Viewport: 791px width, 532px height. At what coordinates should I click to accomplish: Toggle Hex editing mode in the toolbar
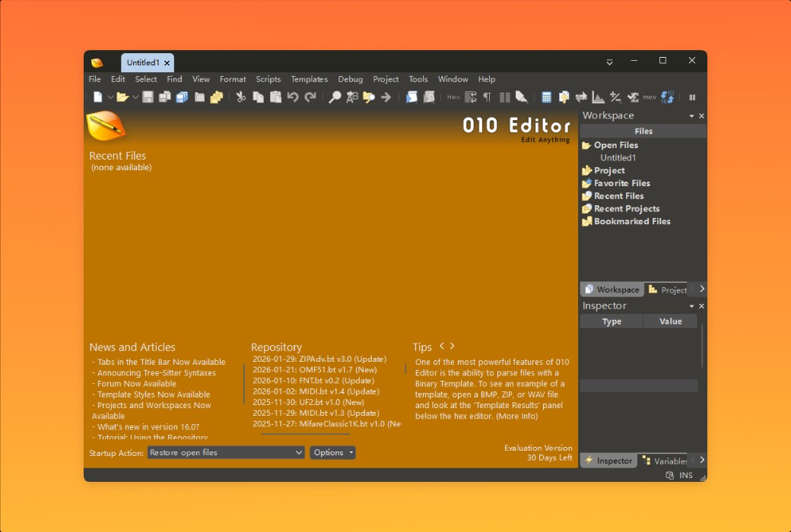coord(453,97)
